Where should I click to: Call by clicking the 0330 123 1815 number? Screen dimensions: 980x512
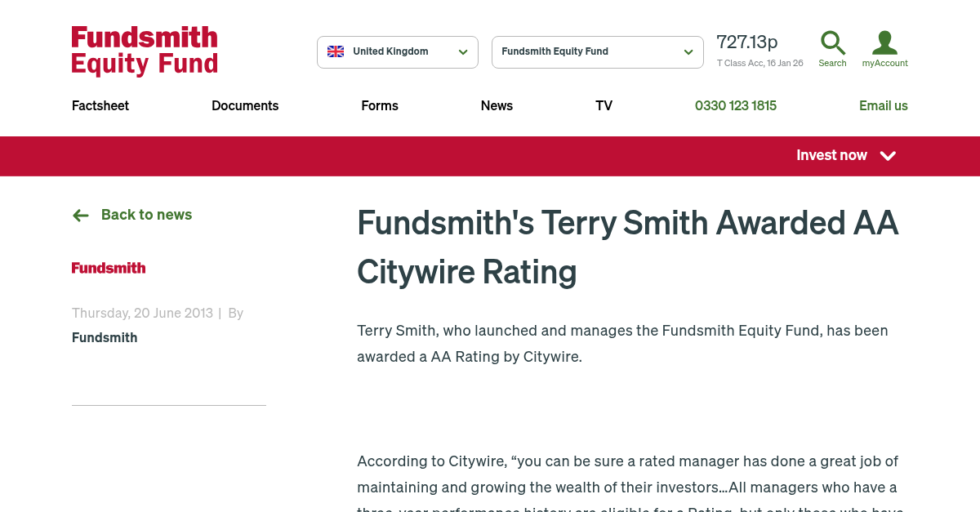735,105
